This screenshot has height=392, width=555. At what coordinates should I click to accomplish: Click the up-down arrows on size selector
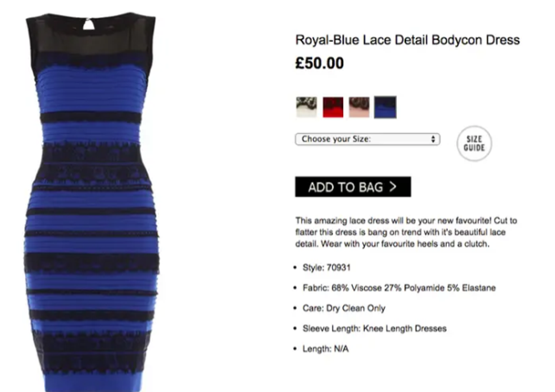[x=433, y=139]
